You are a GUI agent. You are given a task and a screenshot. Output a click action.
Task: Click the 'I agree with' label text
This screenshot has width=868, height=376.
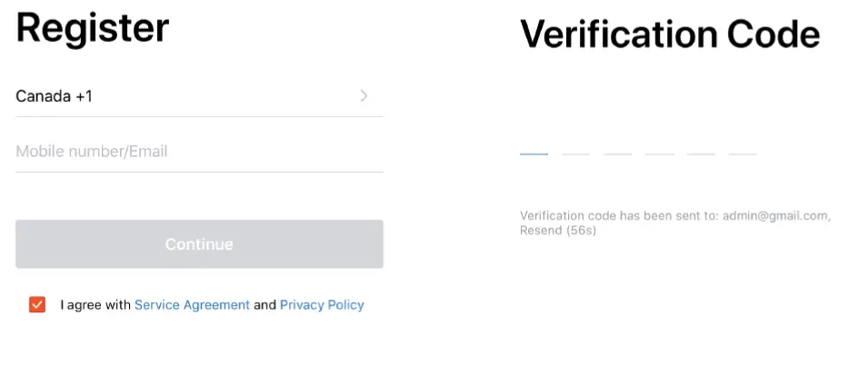tap(95, 305)
